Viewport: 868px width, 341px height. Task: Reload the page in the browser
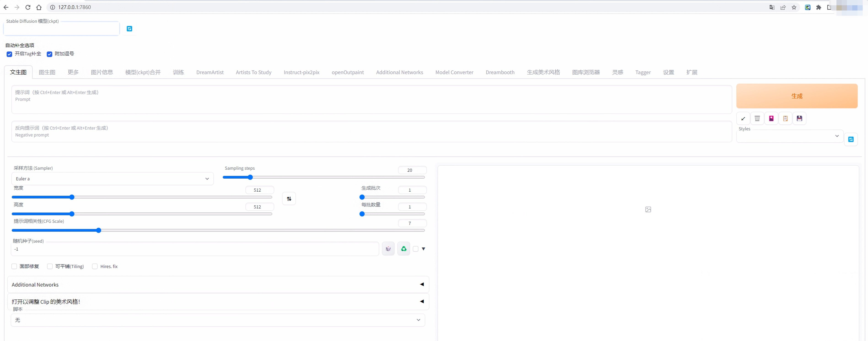tap(28, 7)
